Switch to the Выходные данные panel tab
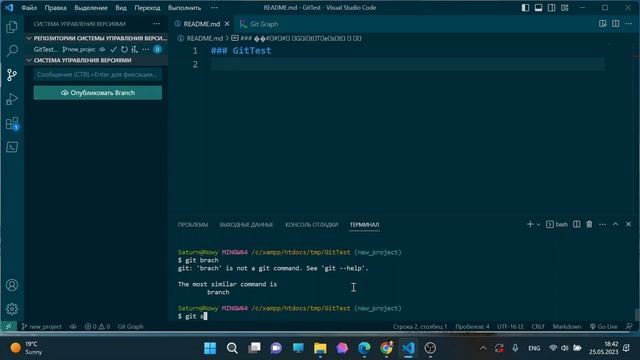Screen dimensions: 640x360 246,224
